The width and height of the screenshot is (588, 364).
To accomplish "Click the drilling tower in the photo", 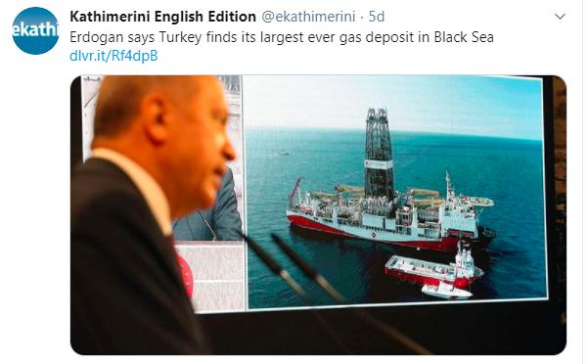I will 379,152.
